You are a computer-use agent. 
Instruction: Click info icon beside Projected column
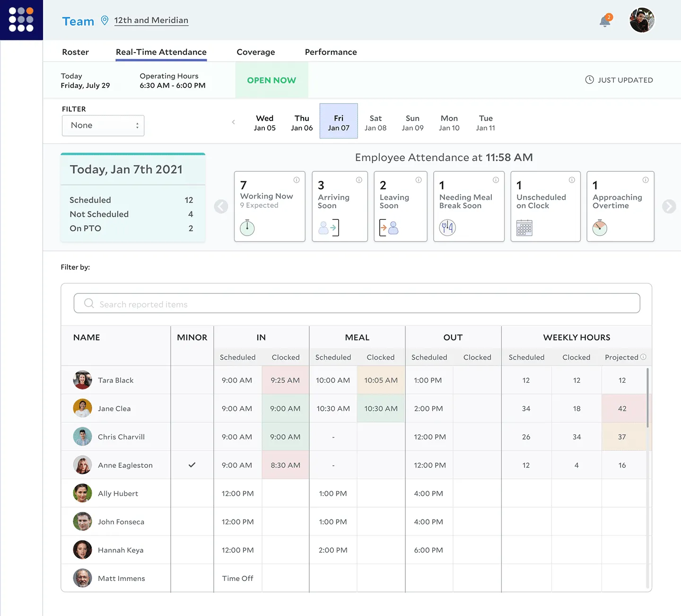coord(643,357)
